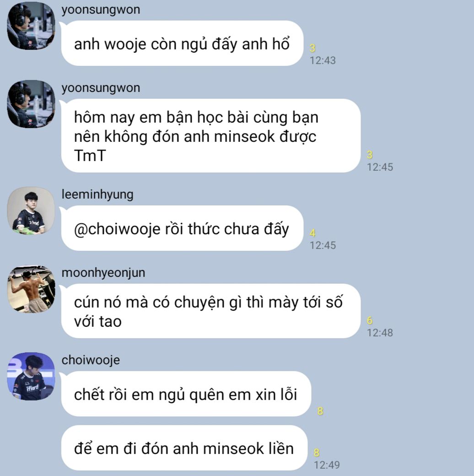View moonhyeonjun's gym profile picture
This screenshot has height=476, width=474.
[x=31, y=289]
